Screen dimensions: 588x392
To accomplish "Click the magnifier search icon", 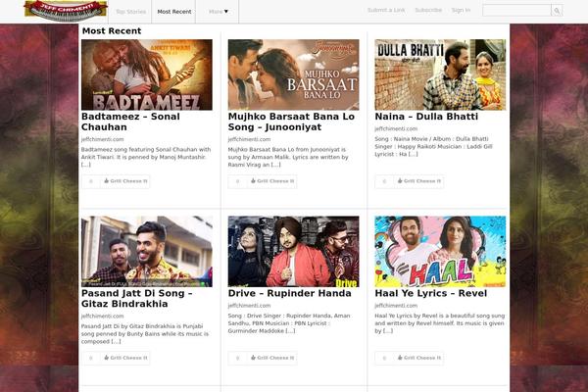I will tap(557, 11).
